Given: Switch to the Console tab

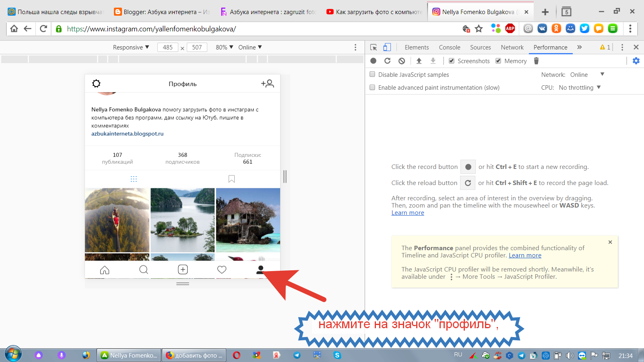Looking at the screenshot, I should [x=450, y=47].
